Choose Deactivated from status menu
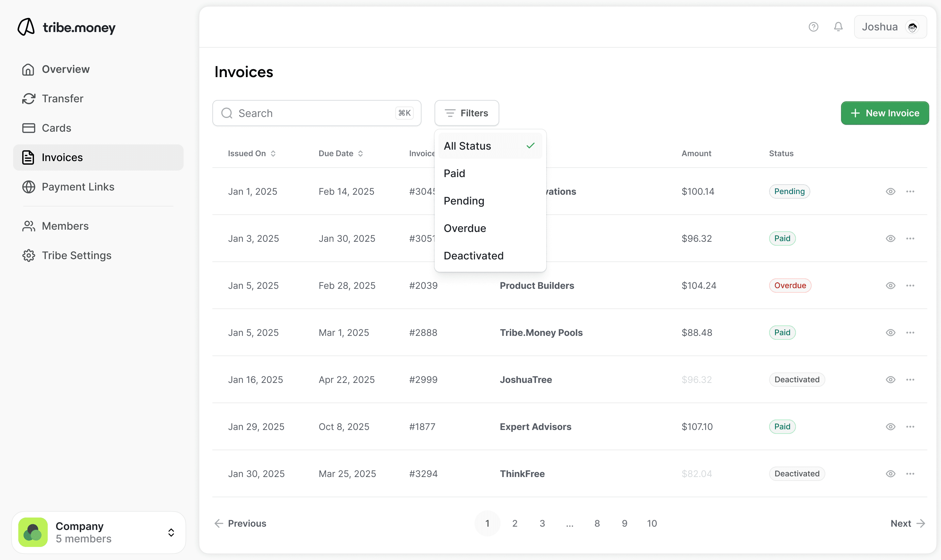The width and height of the screenshot is (941, 560). [473, 256]
